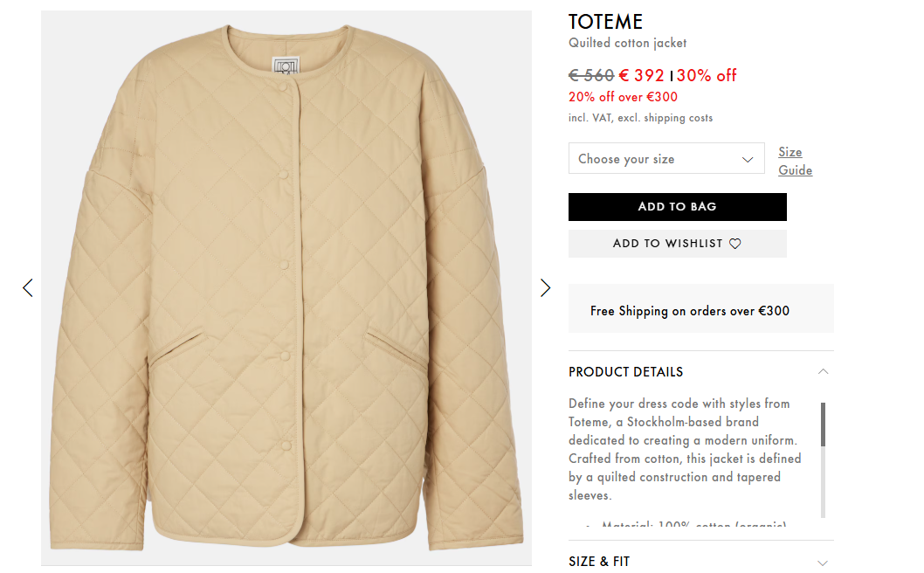Expand the Size & Fit chevron
The image size is (924, 573).
pos(823,563)
